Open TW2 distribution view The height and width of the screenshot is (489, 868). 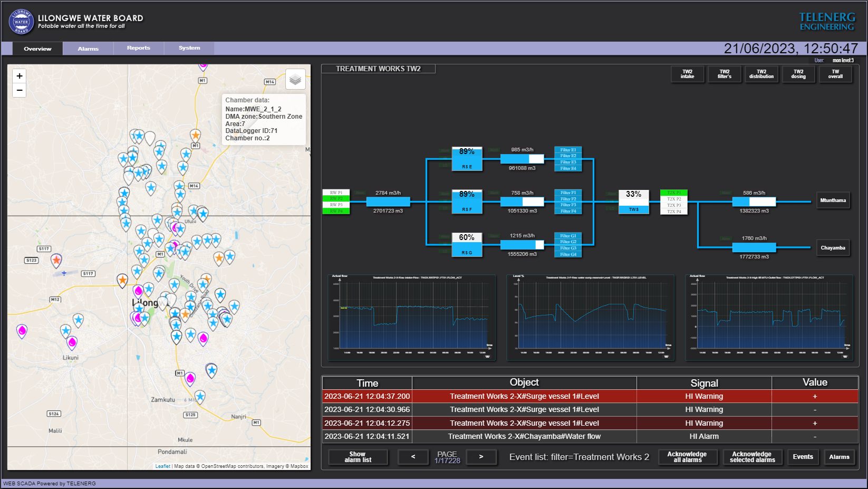[761, 74]
